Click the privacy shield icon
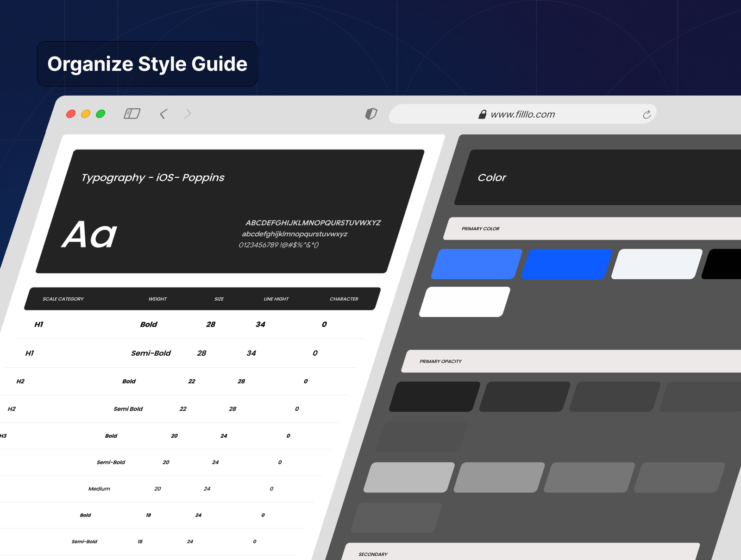Screen dimensions: 741x560 (371, 114)
